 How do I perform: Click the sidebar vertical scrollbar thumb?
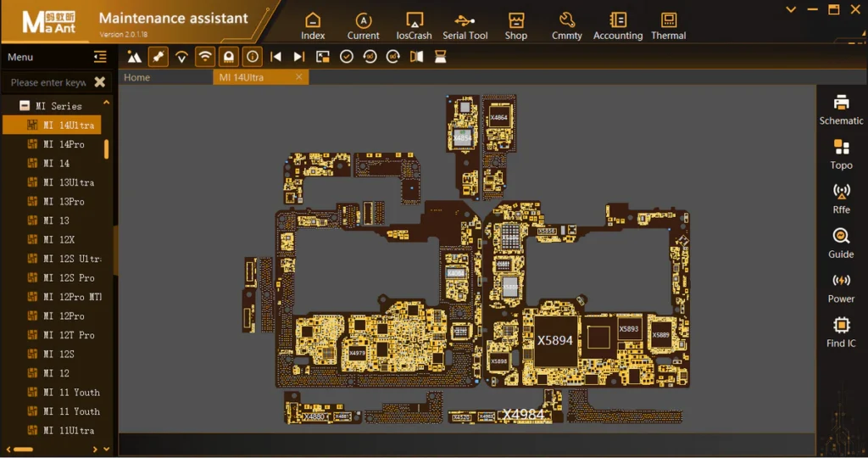[x=106, y=149]
